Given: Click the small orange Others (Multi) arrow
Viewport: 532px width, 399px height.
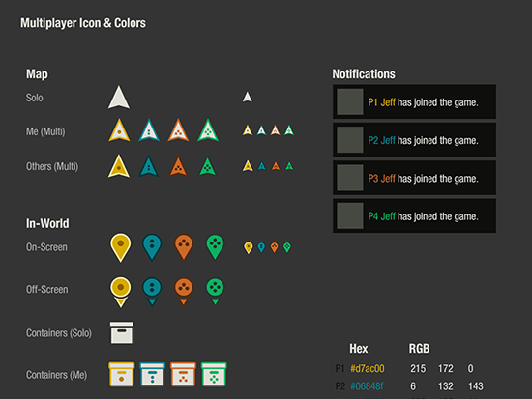Looking at the screenshot, I should tap(276, 166).
